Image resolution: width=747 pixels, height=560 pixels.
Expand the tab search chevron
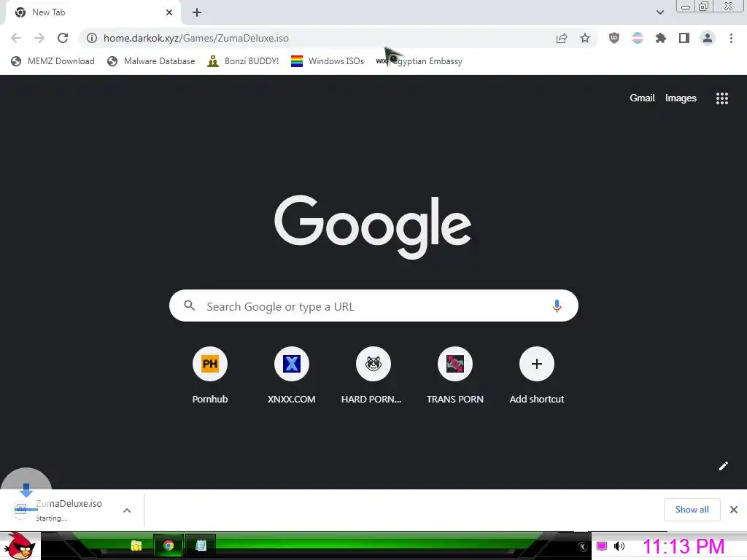point(659,12)
